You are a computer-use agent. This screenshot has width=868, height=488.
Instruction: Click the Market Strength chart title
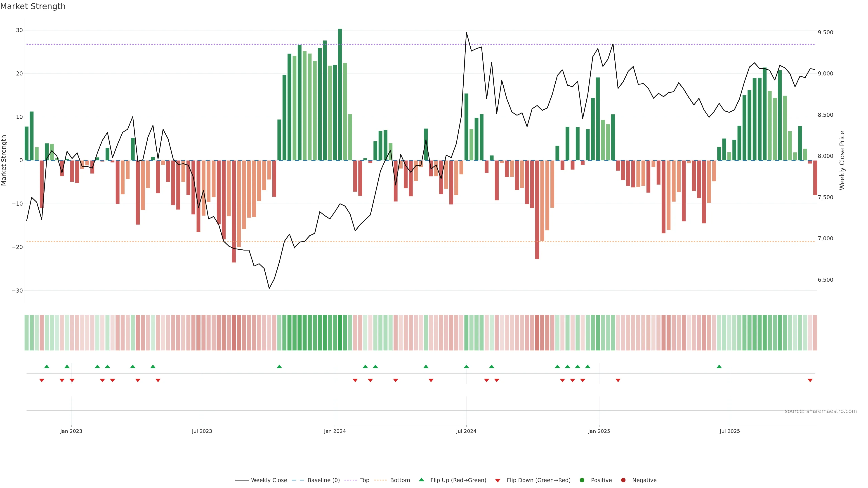pos(33,6)
